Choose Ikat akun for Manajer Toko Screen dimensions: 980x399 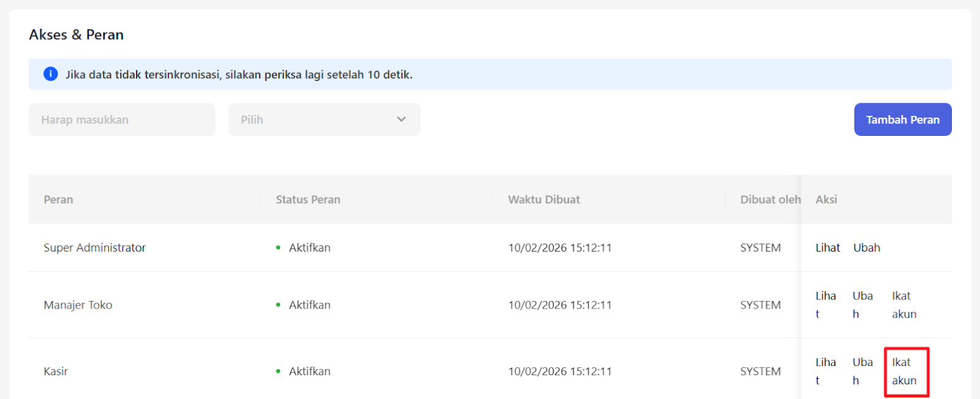[x=904, y=305]
